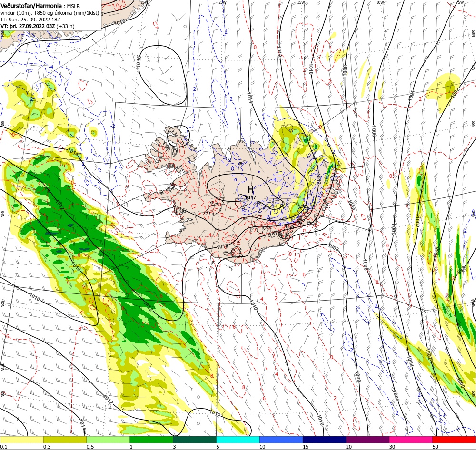
Task: Click the '20' legend scale value
Action: [x=349, y=447]
